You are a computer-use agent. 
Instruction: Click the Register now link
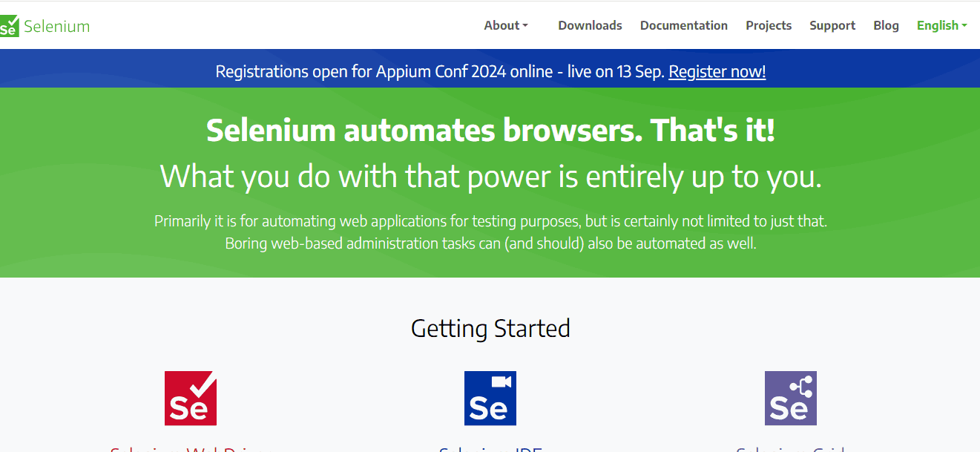(x=717, y=71)
